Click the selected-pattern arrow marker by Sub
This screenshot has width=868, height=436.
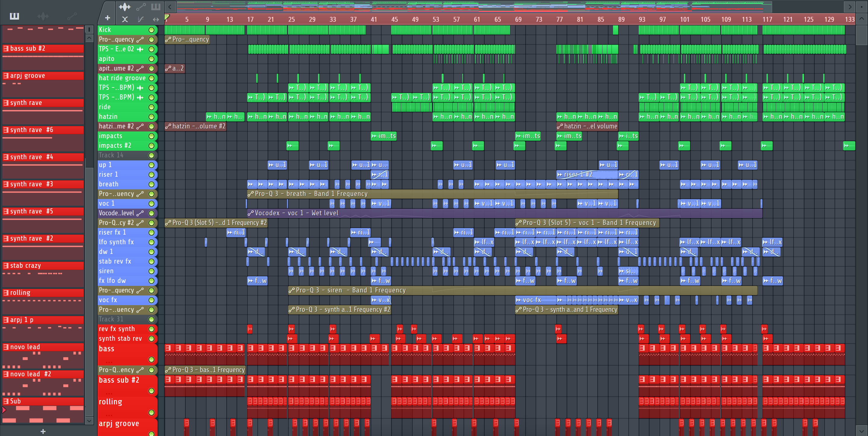[x=4, y=410]
